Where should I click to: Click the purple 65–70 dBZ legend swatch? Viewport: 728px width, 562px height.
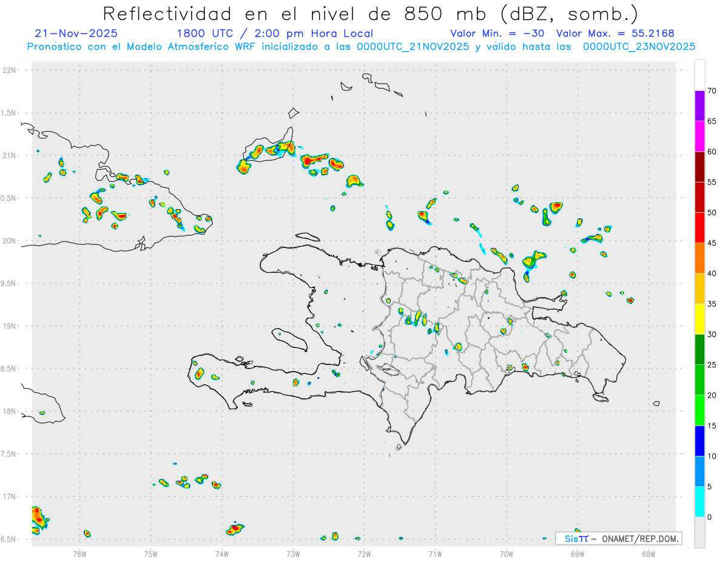(x=699, y=105)
